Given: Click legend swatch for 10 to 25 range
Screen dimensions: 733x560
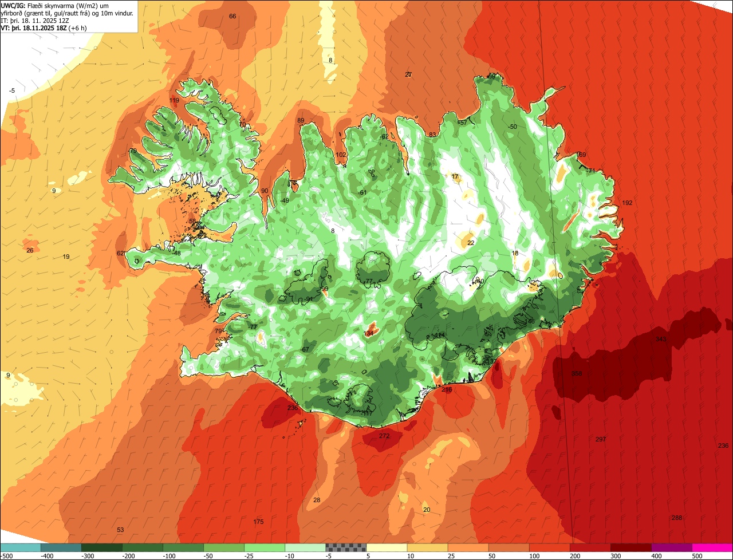Looking at the screenshot, I should click(x=427, y=548).
